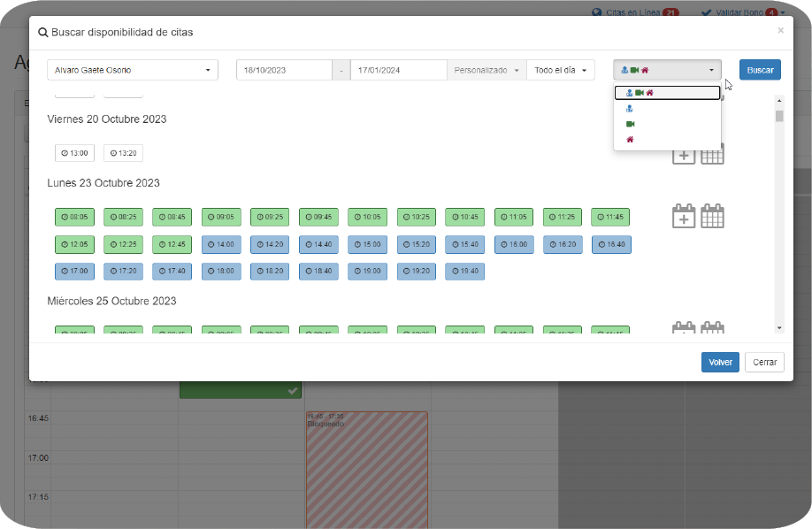The width and height of the screenshot is (812, 529).
Task: Click the start date field 18/10/2023
Action: coord(284,70)
